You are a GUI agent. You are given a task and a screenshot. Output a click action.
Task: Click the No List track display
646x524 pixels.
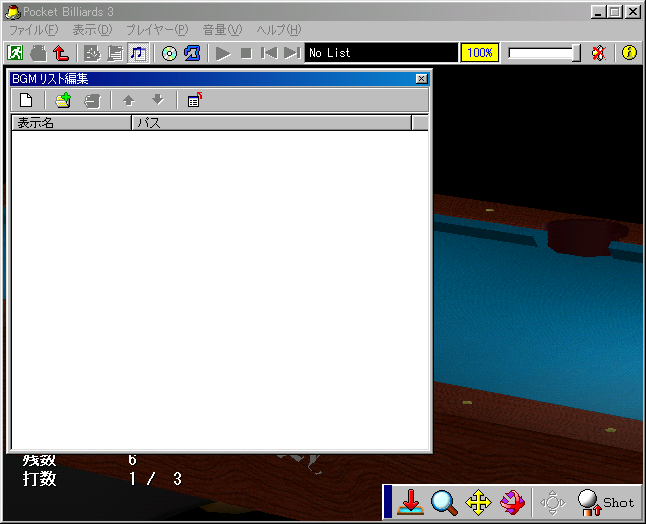click(x=381, y=53)
